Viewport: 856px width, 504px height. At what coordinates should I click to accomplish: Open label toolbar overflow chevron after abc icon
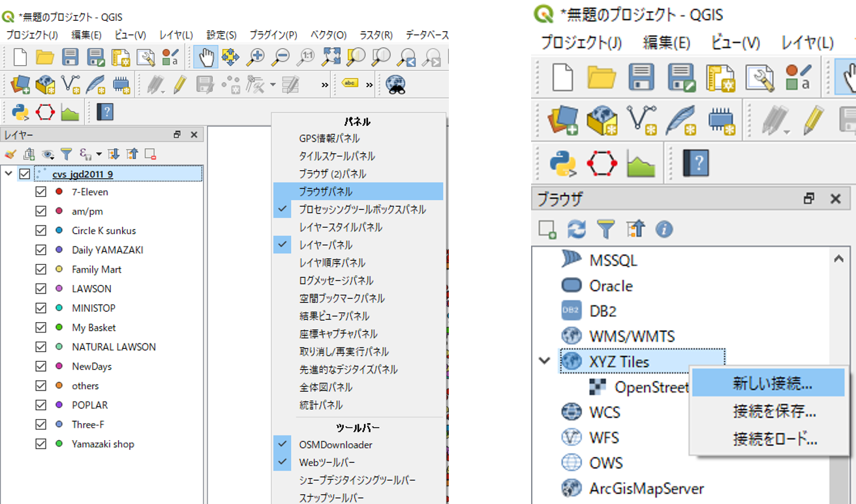click(369, 85)
